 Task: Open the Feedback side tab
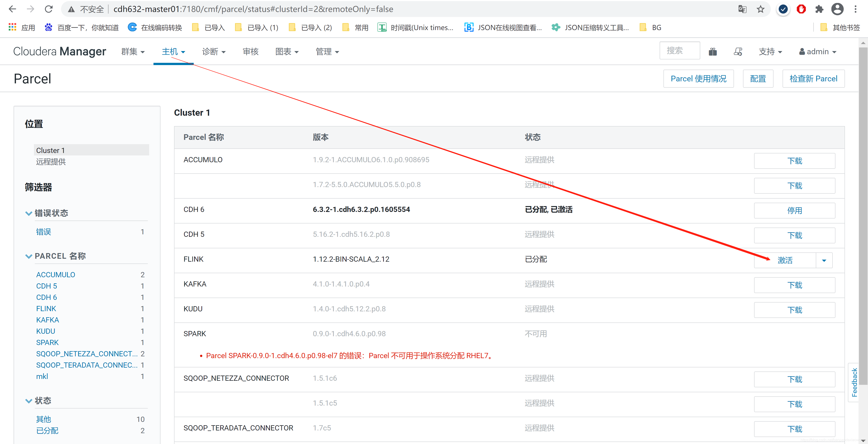pyautogui.click(x=854, y=382)
